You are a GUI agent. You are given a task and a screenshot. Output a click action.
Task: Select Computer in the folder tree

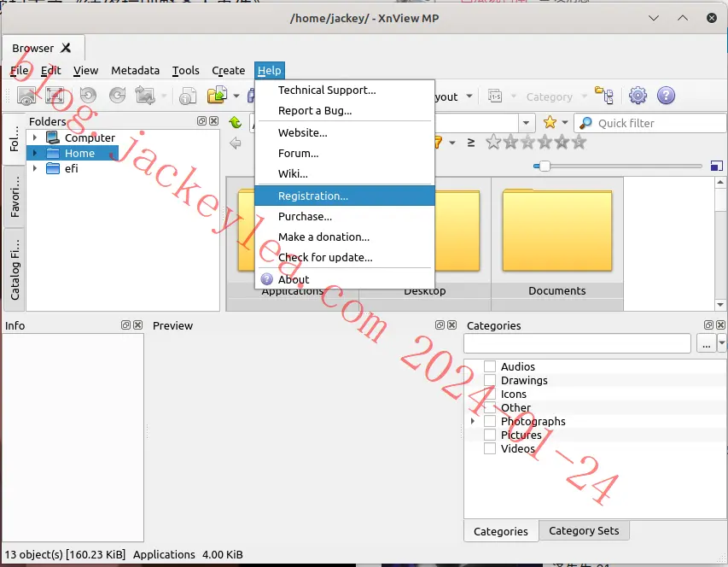pos(90,138)
